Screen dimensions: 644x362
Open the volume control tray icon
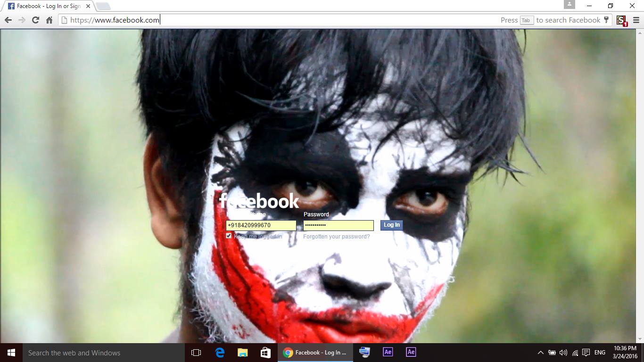(563, 353)
